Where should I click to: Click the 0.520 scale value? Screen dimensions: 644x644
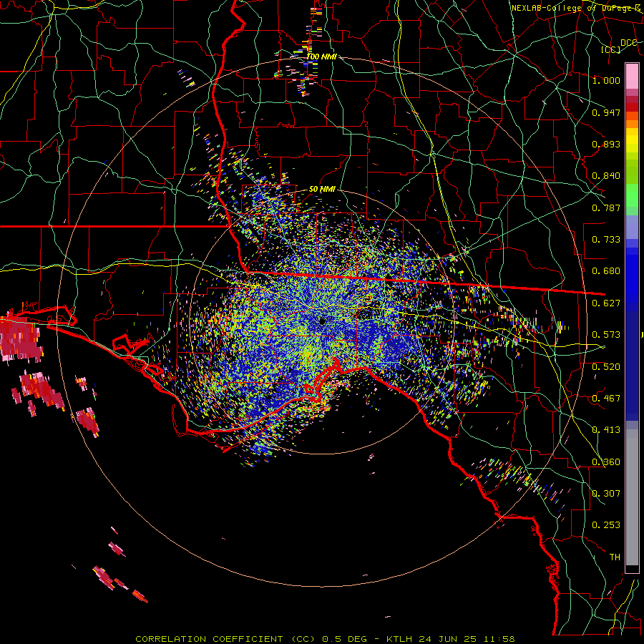pos(606,367)
